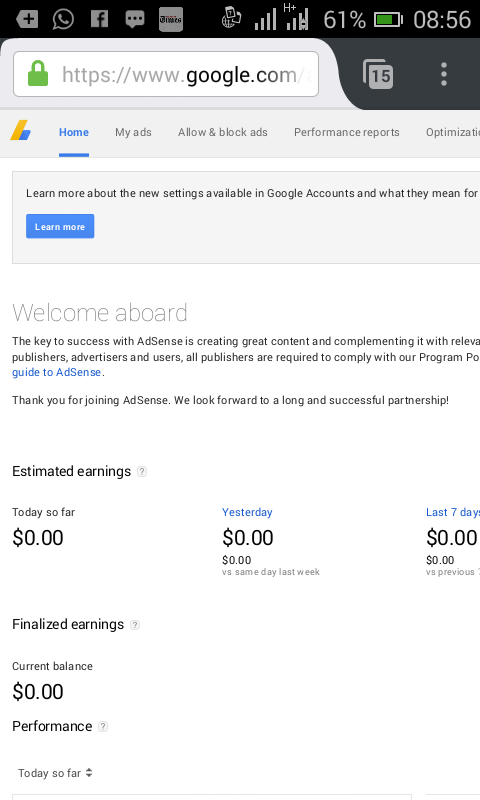Viewport: 480px width, 800px height.
Task: Open Estimated earnings help question mark
Action: pos(142,471)
